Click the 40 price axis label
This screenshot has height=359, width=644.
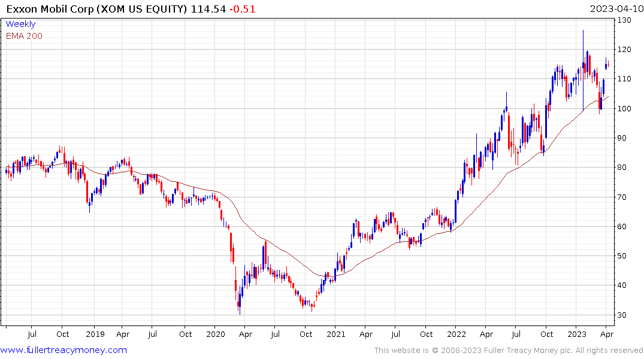(x=622, y=285)
